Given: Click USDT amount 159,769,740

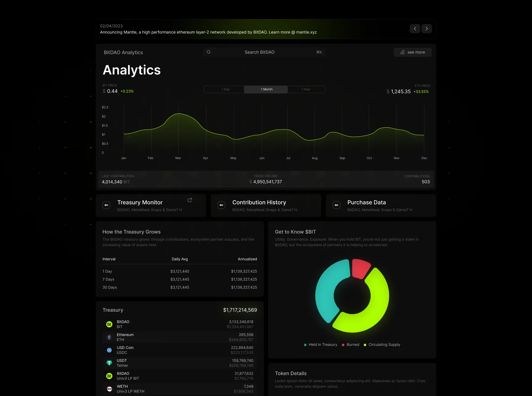Looking at the screenshot, I should pyautogui.click(x=243, y=361).
